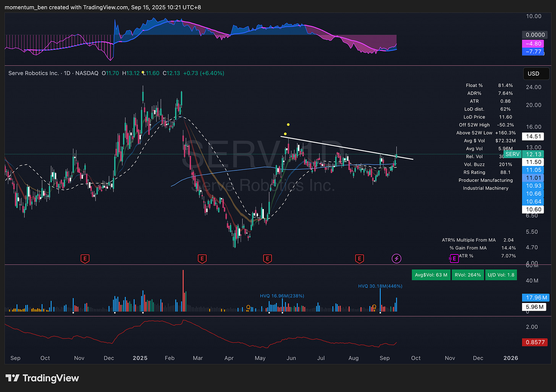Click the blue 11.05 moving average label

pyautogui.click(x=533, y=170)
